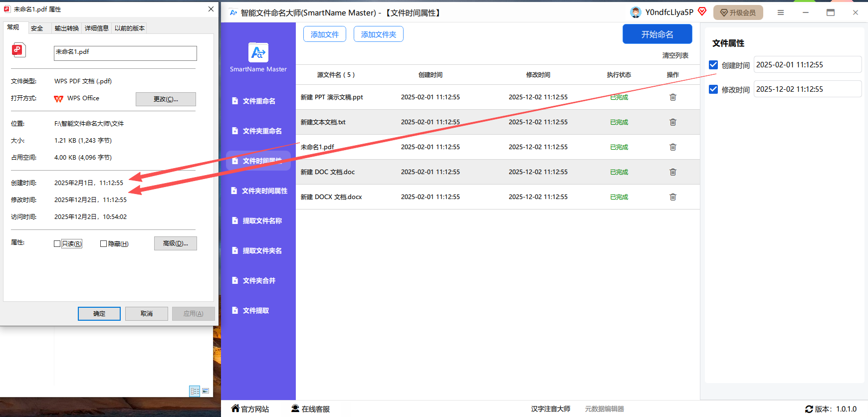Enable the 只读 read-only checkbox
The image size is (868, 417).
point(57,244)
